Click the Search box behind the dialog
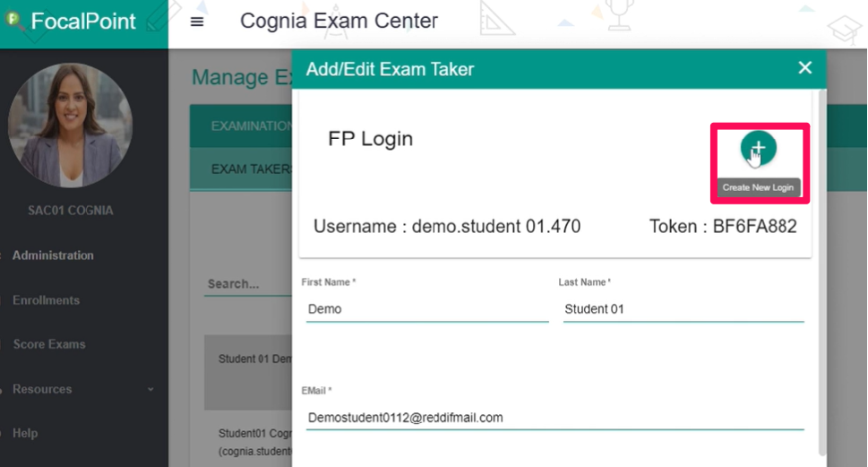868x467 pixels. [248, 284]
